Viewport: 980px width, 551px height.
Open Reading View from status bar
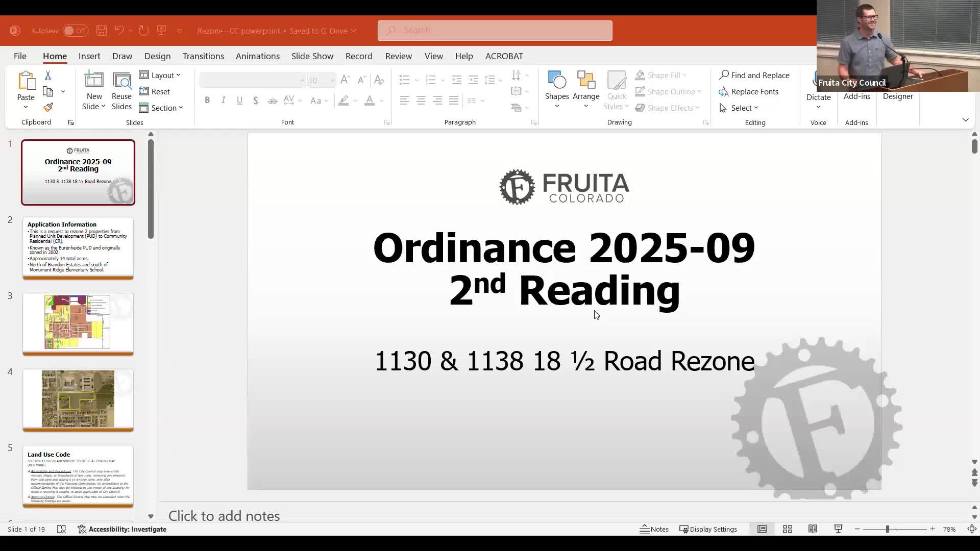[813, 529]
